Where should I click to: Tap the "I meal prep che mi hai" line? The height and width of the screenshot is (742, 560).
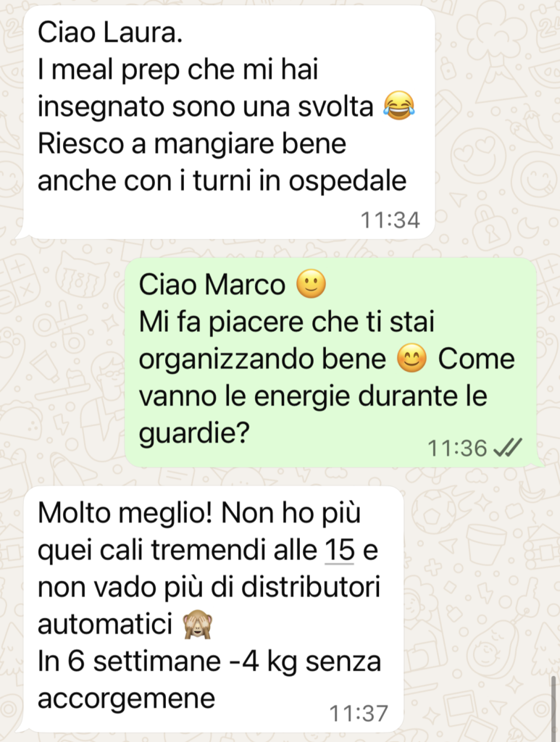177,70
